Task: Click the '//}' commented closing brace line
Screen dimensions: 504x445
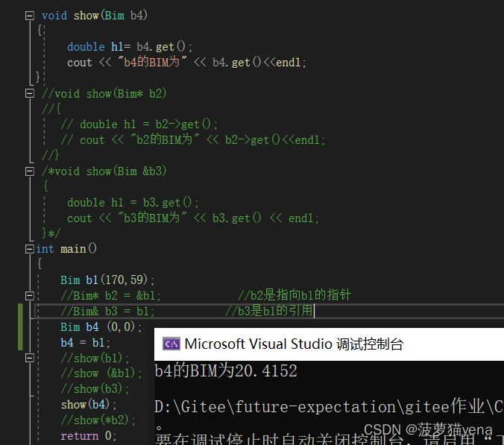Action: [51, 155]
